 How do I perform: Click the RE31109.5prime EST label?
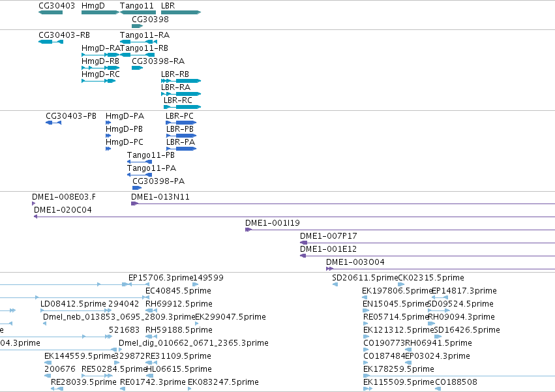click(179, 356)
